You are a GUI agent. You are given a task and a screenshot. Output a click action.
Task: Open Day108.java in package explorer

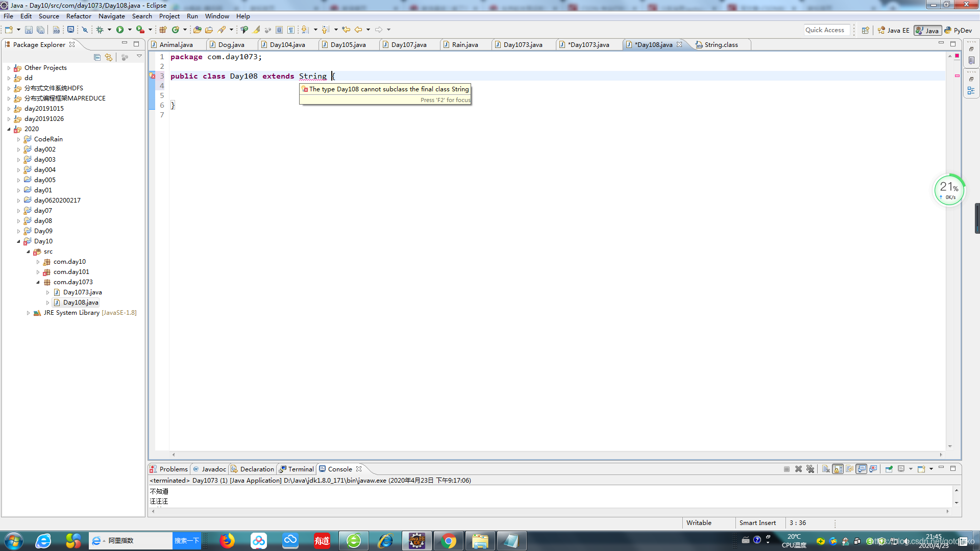[x=80, y=302]
